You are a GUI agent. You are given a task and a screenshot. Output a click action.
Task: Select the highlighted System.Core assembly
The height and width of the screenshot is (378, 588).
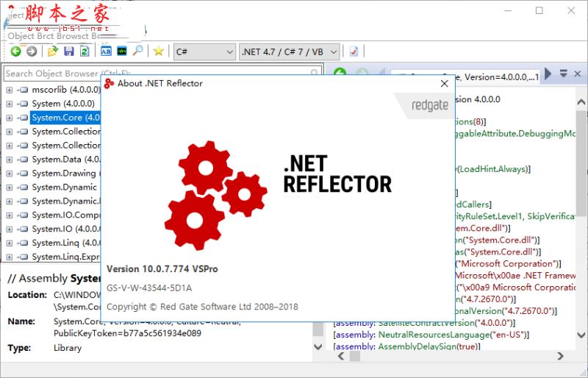[x=65, y=118]
